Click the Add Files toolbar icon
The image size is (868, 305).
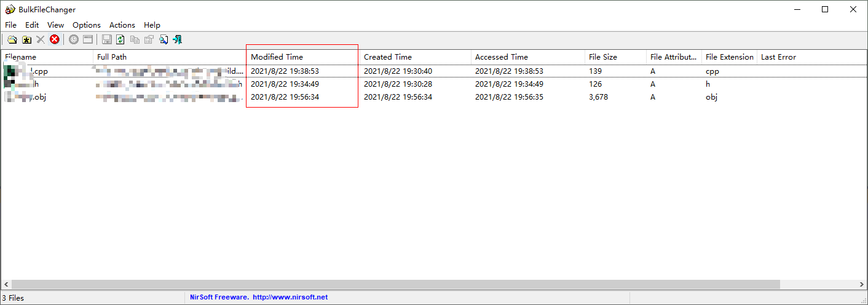click(12, 39)
